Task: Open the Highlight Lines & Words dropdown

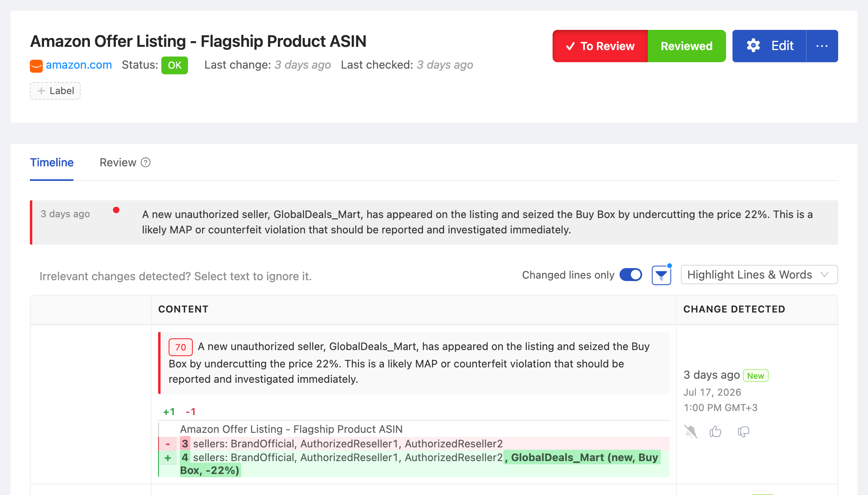Action: 759,275
